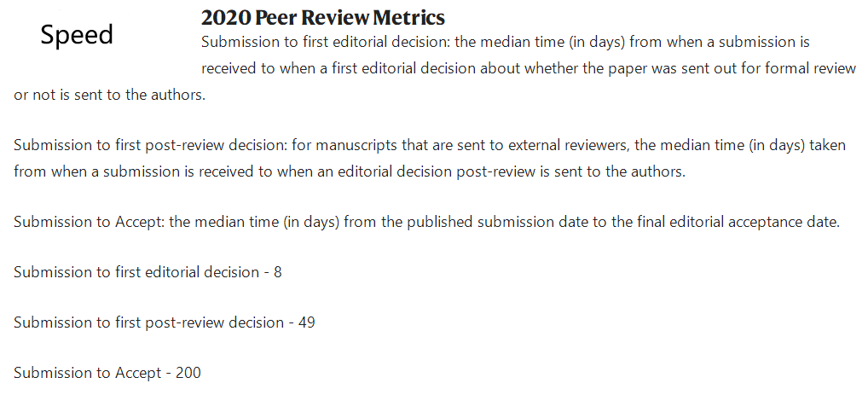Click the "Submission to first editorial decision - 8" line

click(x=148, y=272)
